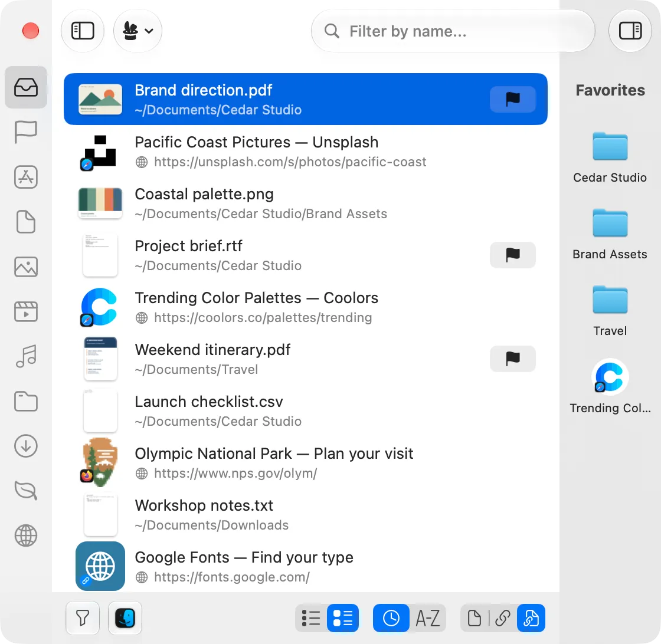Select the Websites globe category icon
This screenshot has height=644, width=661.
pos(26,535)
